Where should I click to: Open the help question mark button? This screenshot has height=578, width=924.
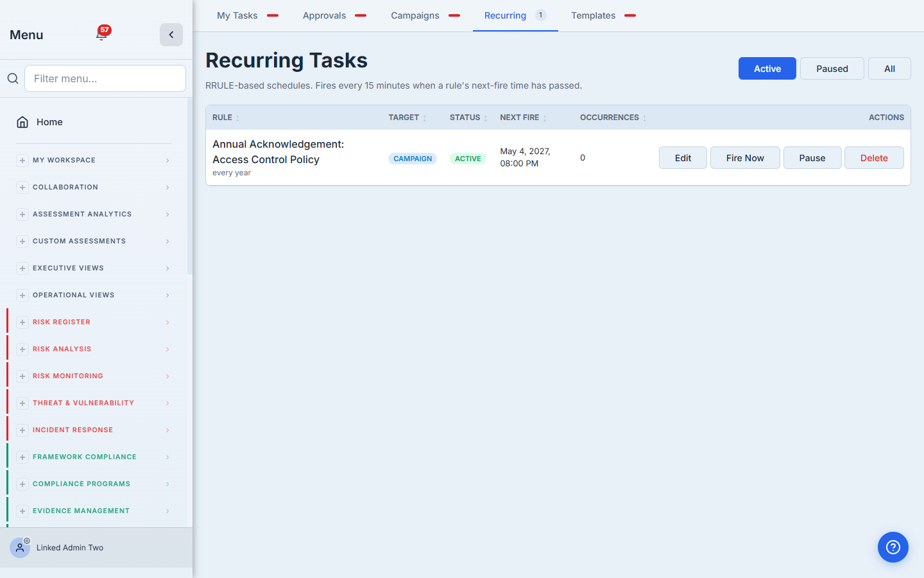point(893,547)
